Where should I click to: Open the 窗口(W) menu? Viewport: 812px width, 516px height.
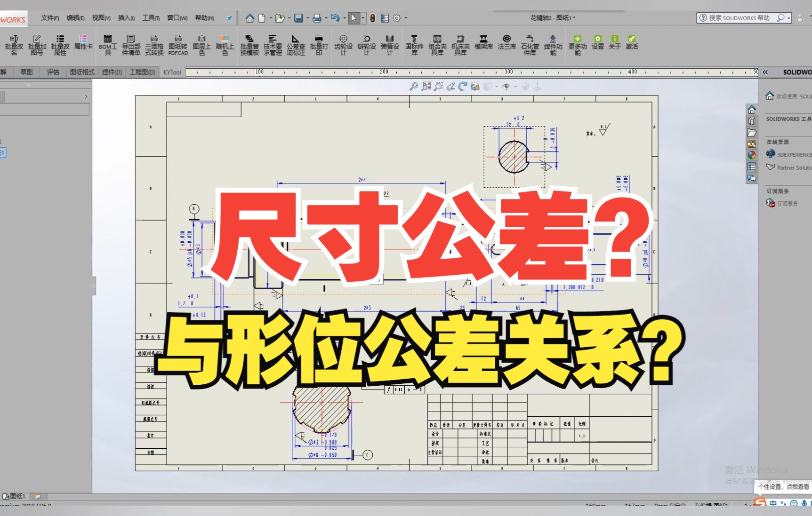[177, 18]
